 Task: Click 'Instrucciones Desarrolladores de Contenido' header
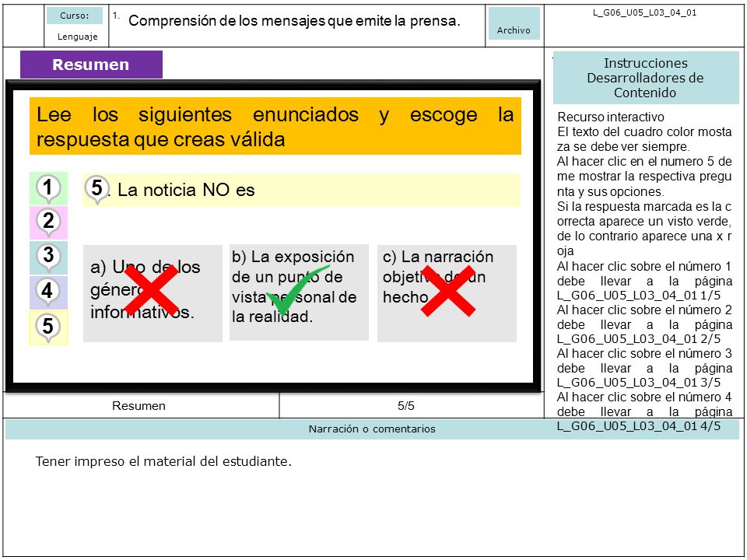pyautogui.click(x=646, y=78)
